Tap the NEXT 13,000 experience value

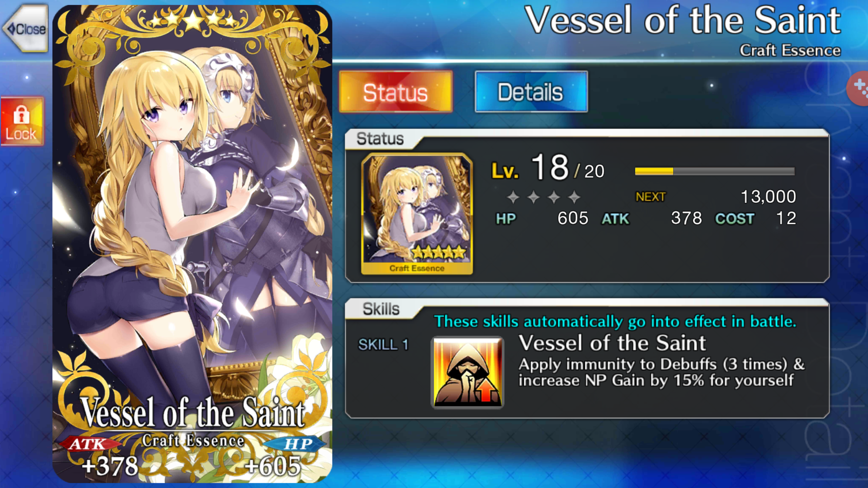click(x=716, y=197)
